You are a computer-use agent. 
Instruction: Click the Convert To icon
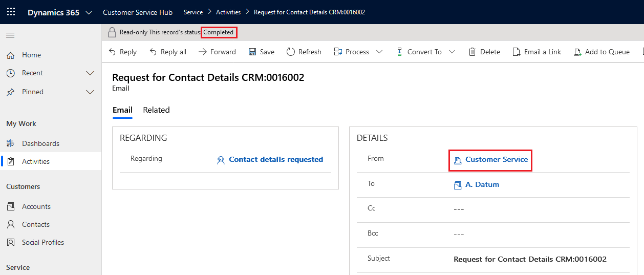[400, 52]
